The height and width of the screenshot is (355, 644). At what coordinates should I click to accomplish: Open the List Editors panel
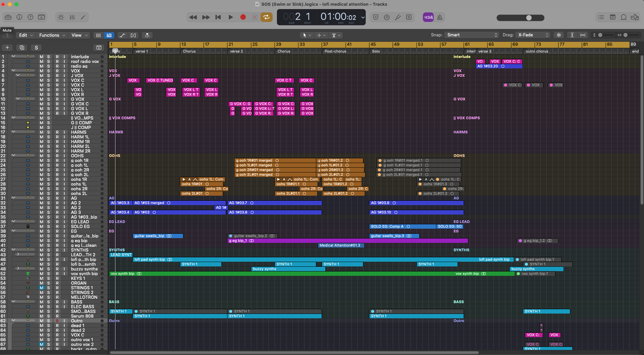[601, 17]
